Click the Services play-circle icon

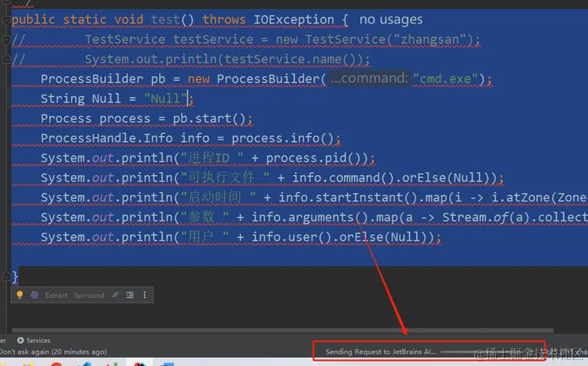point(20,340)
